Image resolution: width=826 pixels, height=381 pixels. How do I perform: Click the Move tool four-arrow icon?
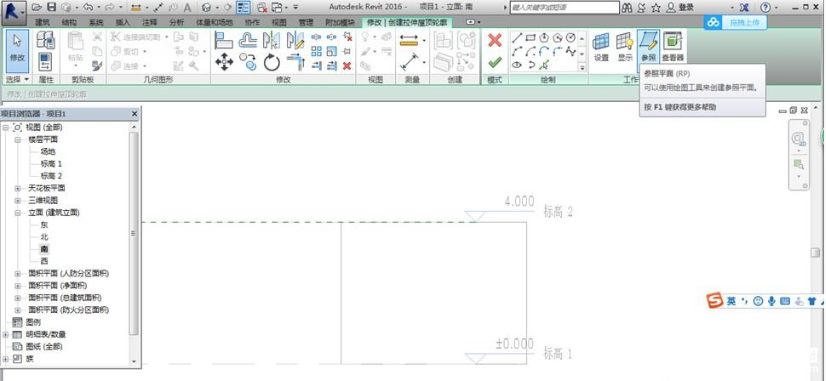click(224, 62)
